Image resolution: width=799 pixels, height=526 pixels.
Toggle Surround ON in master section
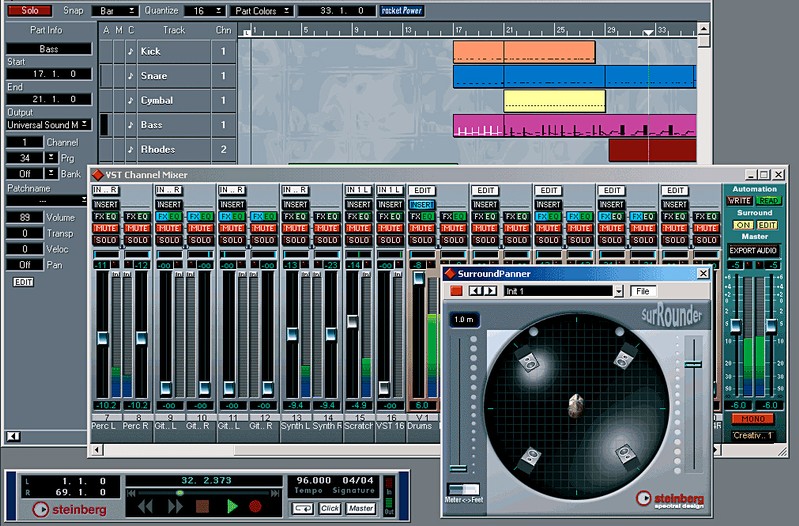[743, 225]
